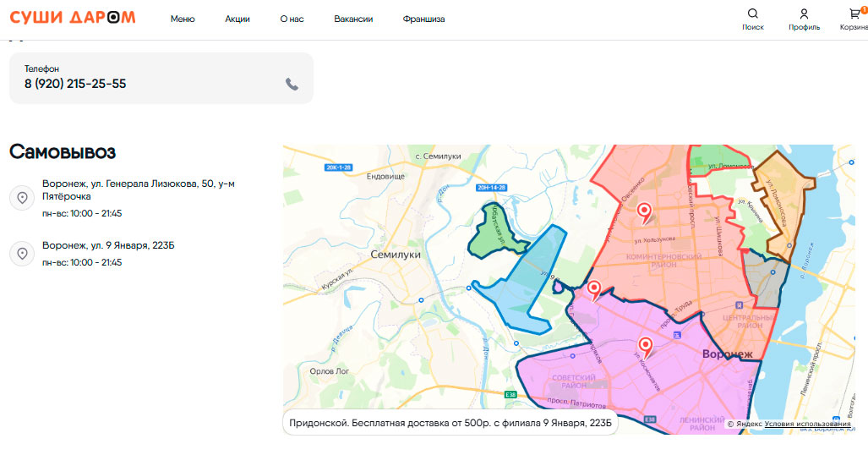Click the Самовывоз heading
The height and width of the screenshot is (455, 868).
(x=63, y=152)
